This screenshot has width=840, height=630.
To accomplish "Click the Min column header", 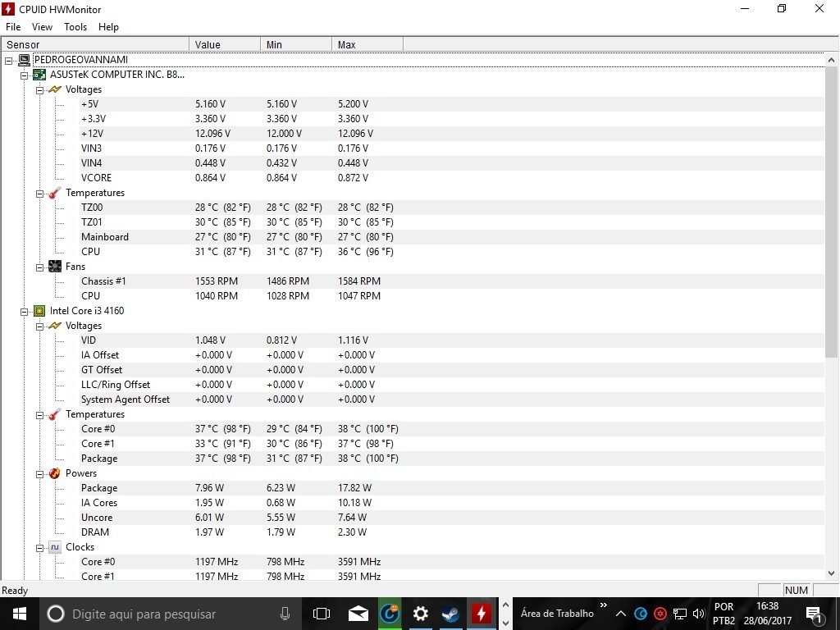I will 296,44.
